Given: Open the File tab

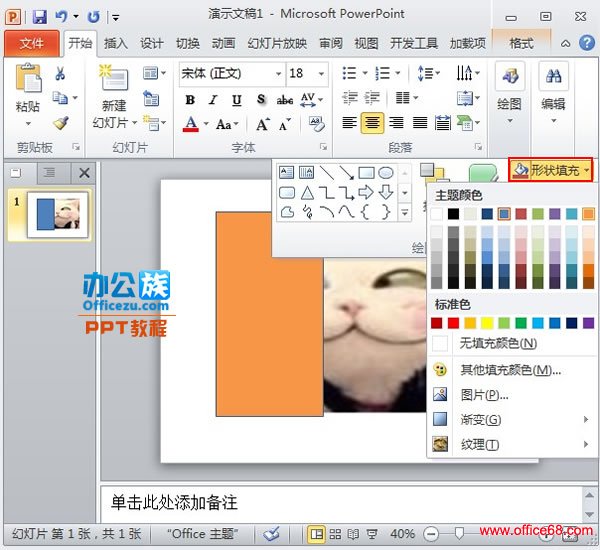Looking at the screenshot, I should click(x=32, y=43).
